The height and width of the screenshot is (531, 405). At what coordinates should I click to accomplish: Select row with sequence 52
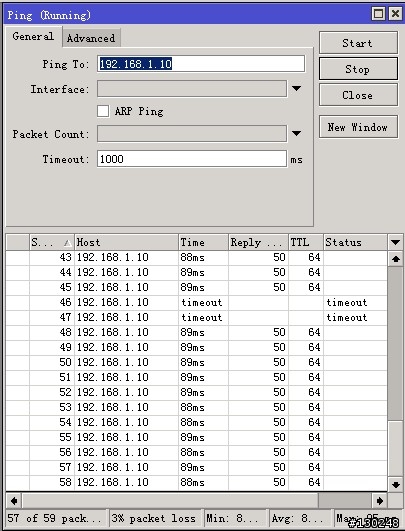(196, 392)
